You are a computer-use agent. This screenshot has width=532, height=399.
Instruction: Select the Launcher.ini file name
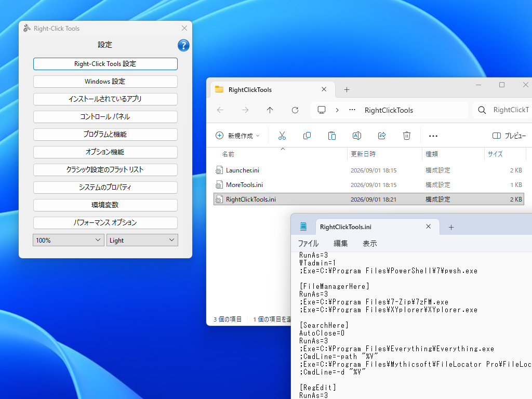[x=243, y=170]
